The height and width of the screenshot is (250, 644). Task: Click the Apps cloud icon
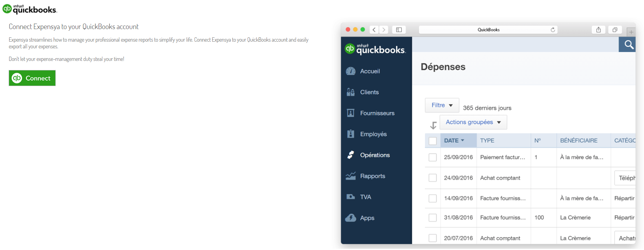tap(351, 218)
